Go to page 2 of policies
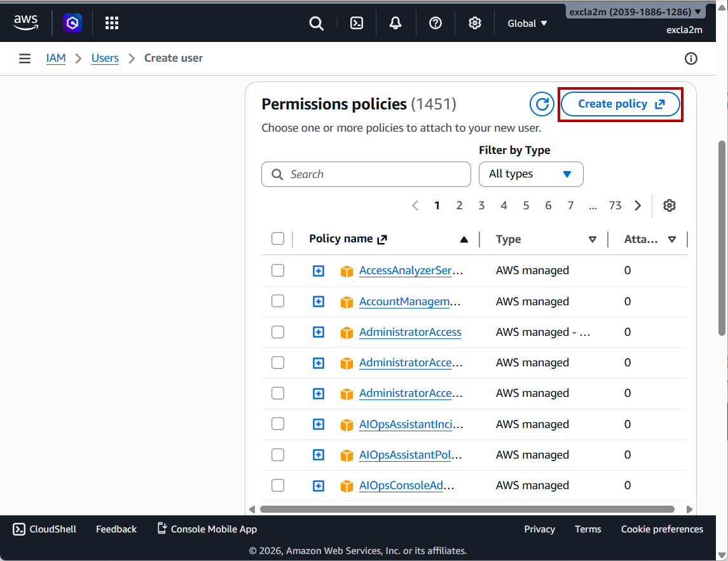 [x=459, y=205]
